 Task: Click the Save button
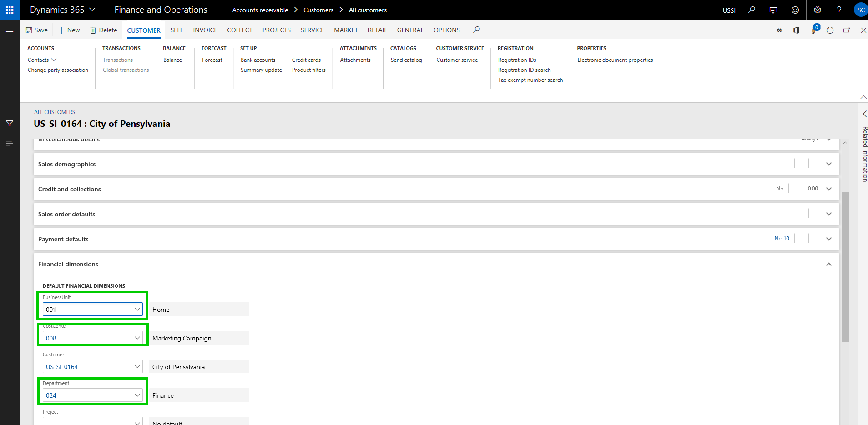36,30
